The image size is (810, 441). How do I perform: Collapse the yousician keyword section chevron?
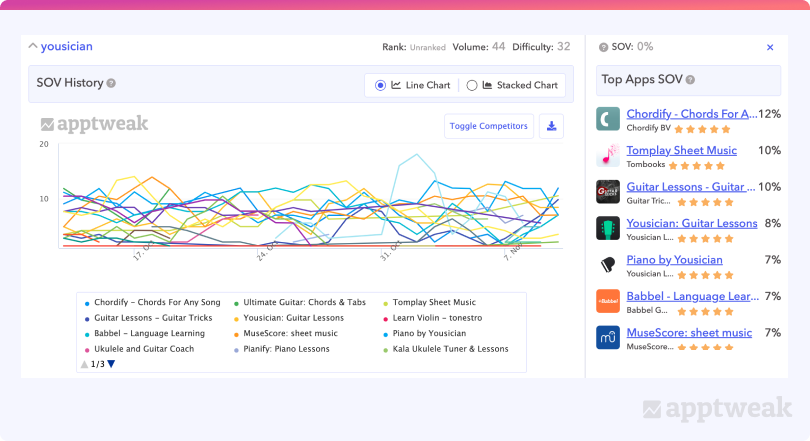33,46
